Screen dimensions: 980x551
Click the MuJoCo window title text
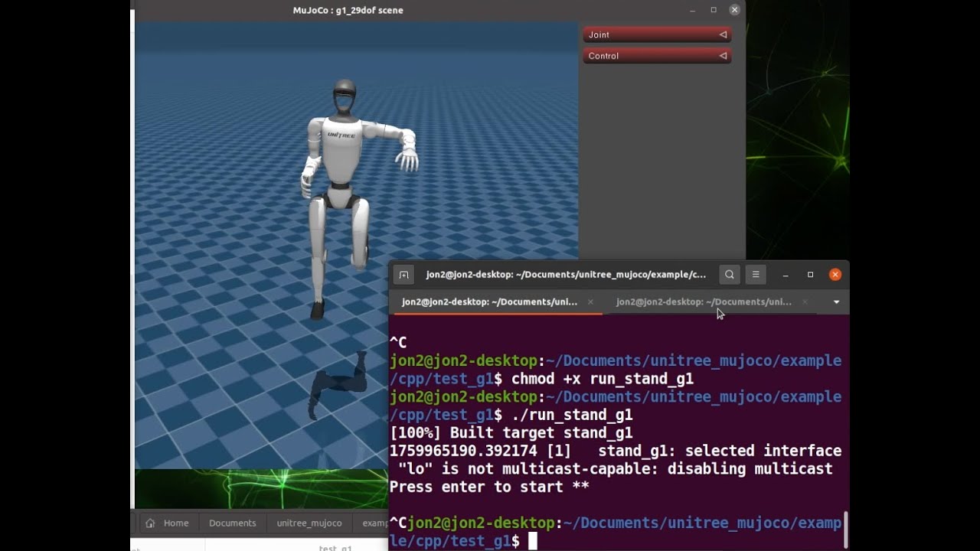[x=348, y=10]
